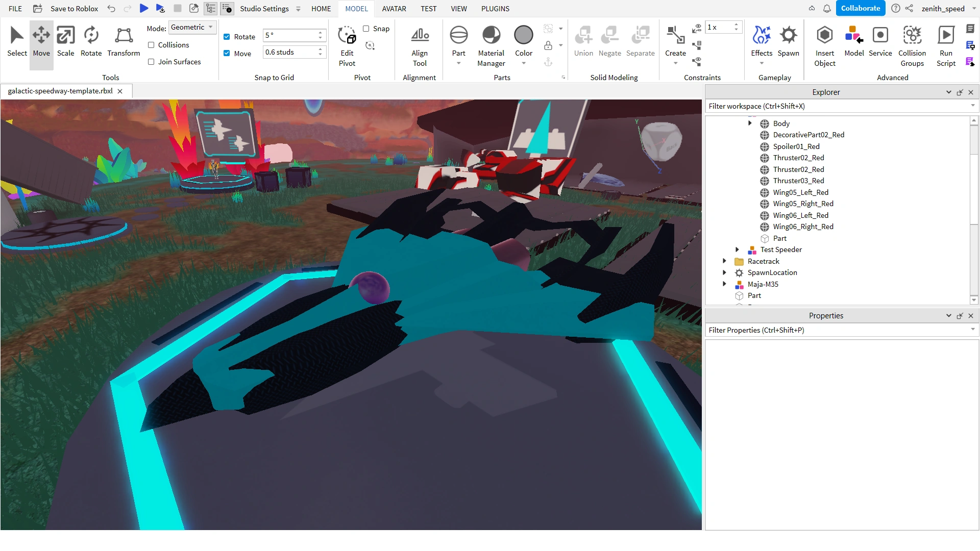Screen dimensions: 980x551
Task: Click the blue Play button
Action: 144,8
